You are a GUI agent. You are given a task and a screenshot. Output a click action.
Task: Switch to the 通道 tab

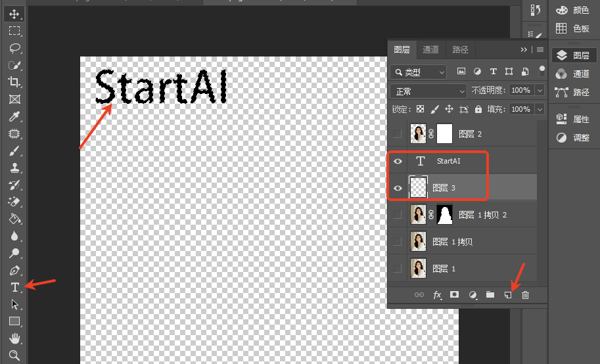pyautogui.click(x=431, y=50)
